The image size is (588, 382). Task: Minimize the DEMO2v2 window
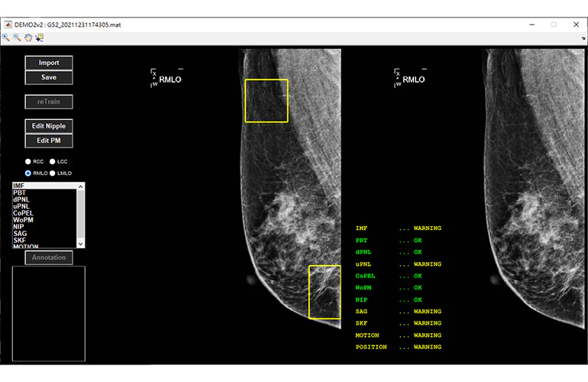[x=532, y=24]
